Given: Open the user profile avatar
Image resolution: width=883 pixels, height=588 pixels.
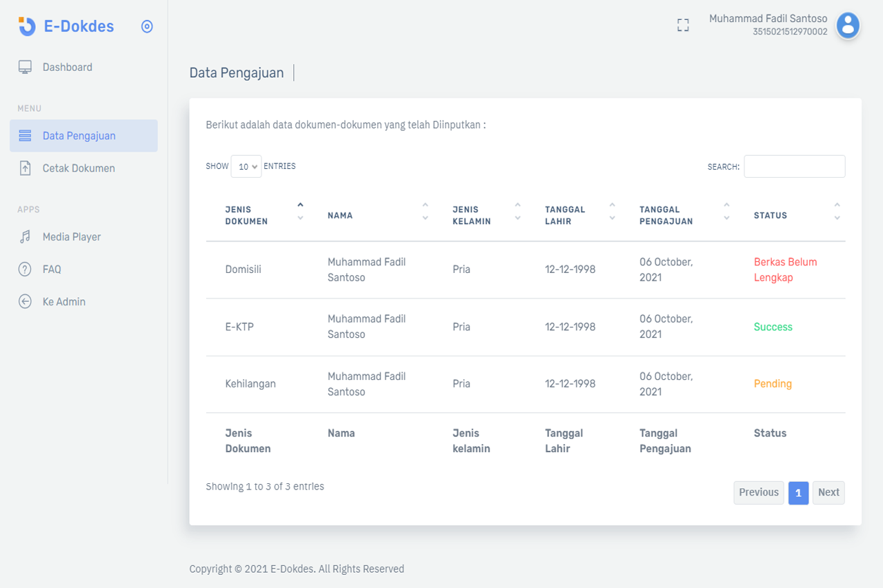Looking at the screenshot, I should pyautogui.click(x=848, y=26).
